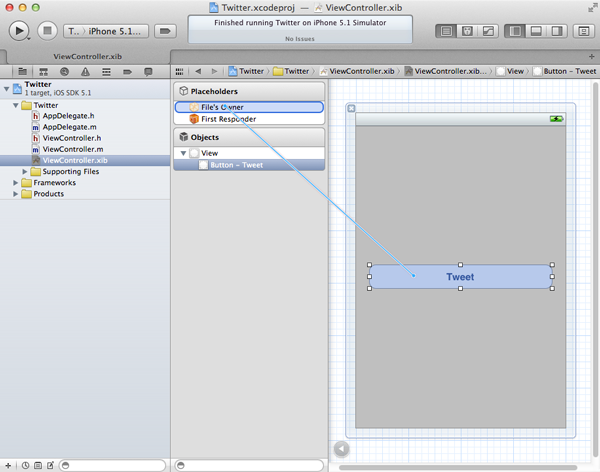Viewport: 600px width, 472px height.
Task: Enter full screen mode arrow icon
Action: tap(592, 8)
